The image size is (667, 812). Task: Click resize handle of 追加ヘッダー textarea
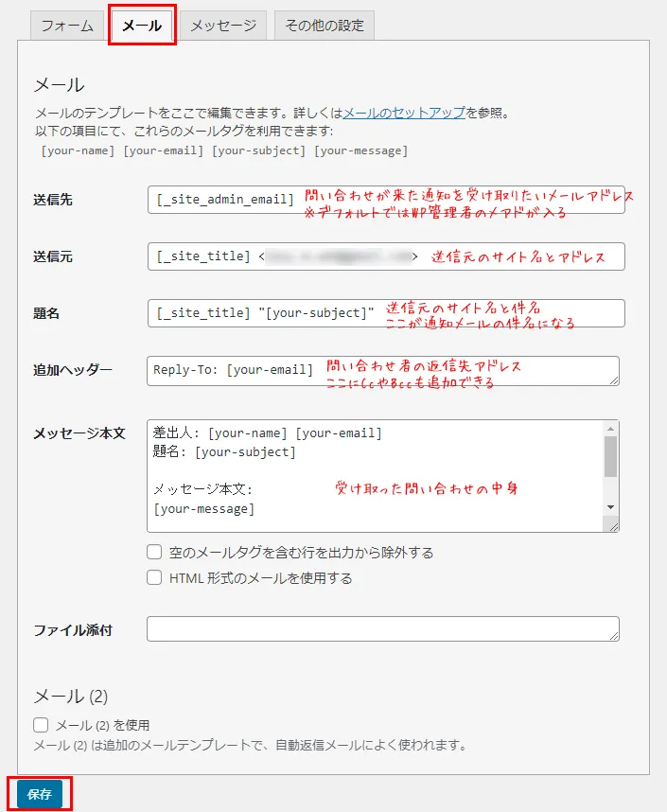[614, 380]
